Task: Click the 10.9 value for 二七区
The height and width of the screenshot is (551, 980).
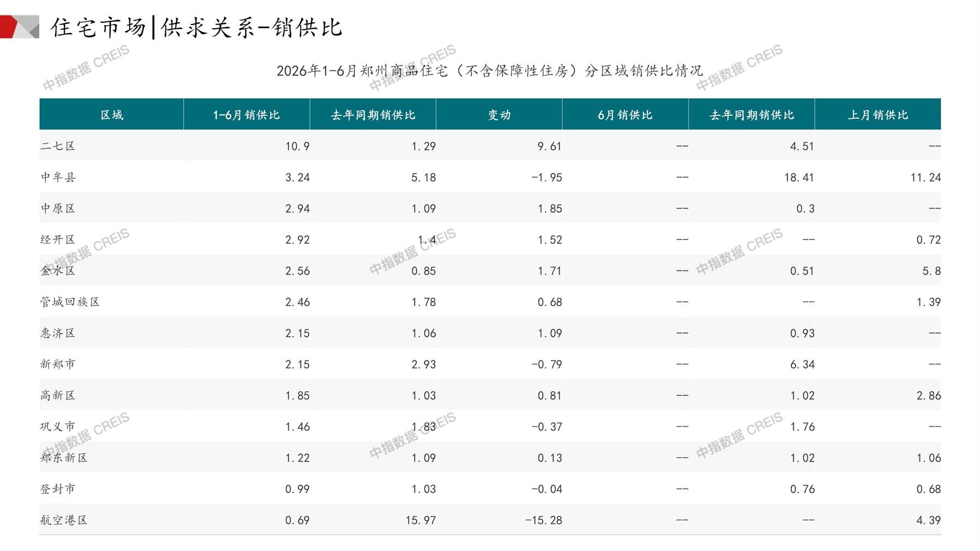Action: [x=297, y=146]
